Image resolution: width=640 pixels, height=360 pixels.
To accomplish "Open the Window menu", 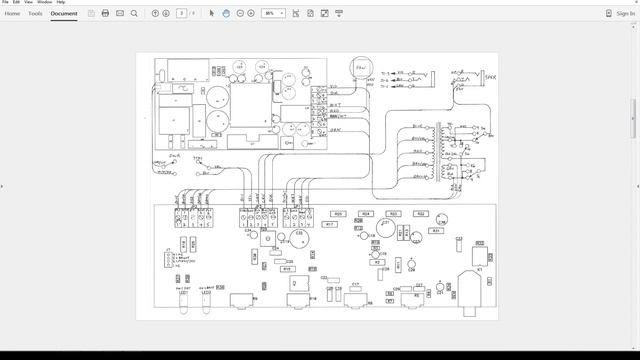I will 44,2.
